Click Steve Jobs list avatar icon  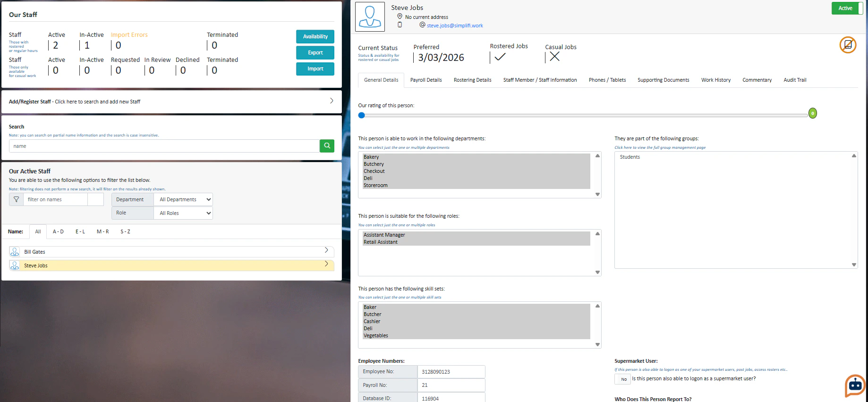15,265
